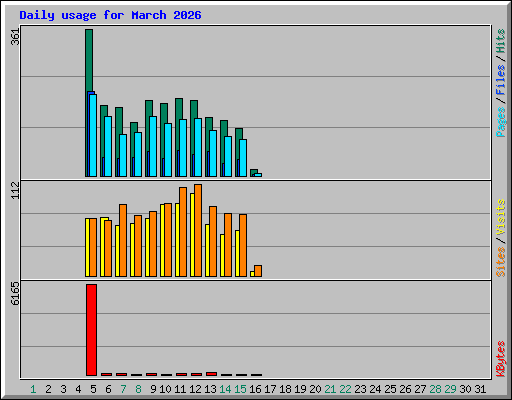
Task: Click green day label 28 on the x-axis
Action: (x=435, y=389)
